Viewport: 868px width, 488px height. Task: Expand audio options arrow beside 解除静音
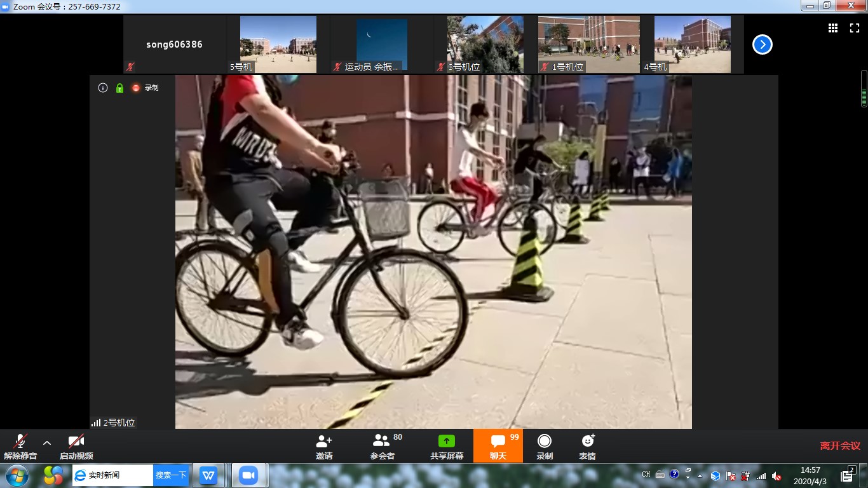[47, 443]
